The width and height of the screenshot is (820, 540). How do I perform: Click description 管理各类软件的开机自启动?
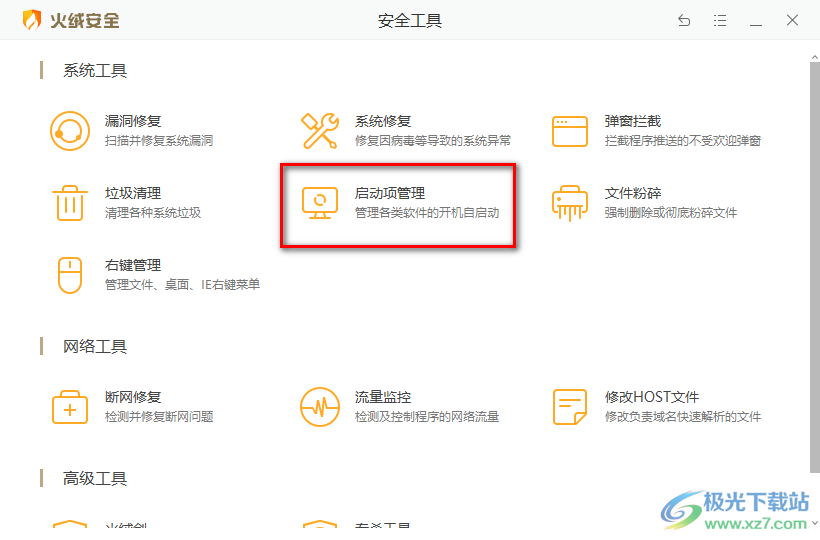point(427,213)
